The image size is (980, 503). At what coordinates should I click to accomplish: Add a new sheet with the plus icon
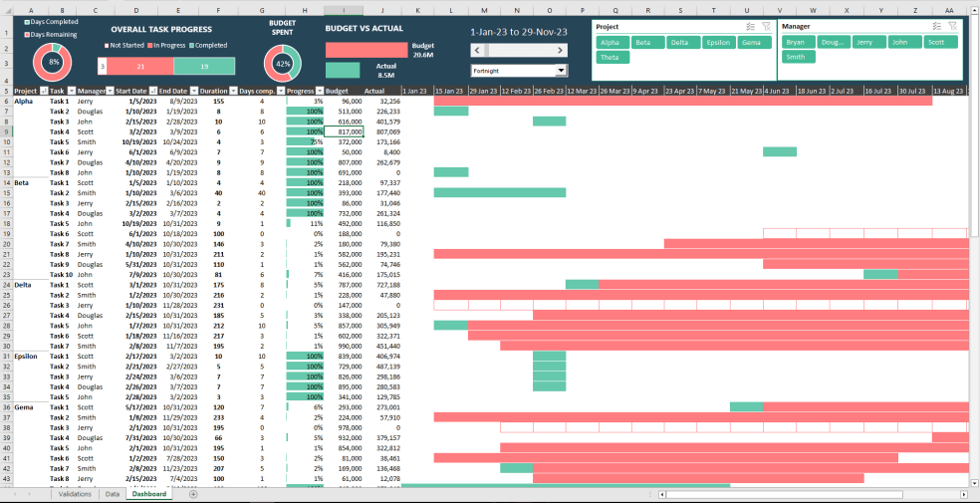(x=193, y=494)
